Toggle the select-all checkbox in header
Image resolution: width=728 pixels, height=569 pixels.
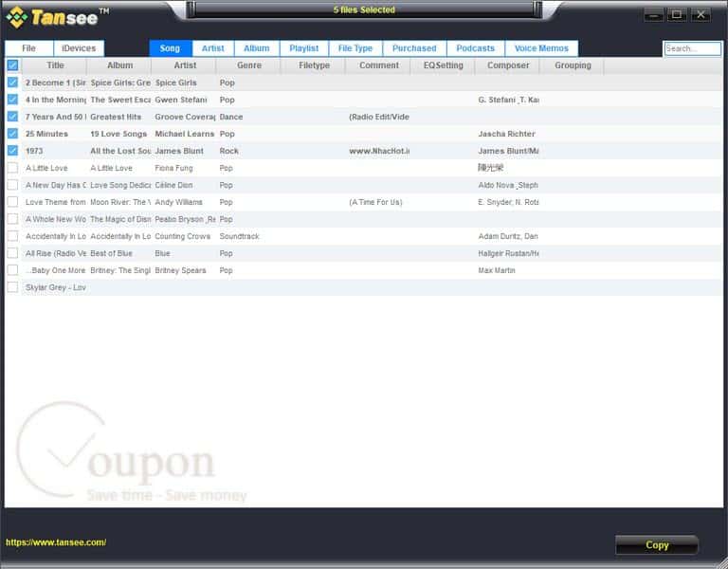(12, 65)
